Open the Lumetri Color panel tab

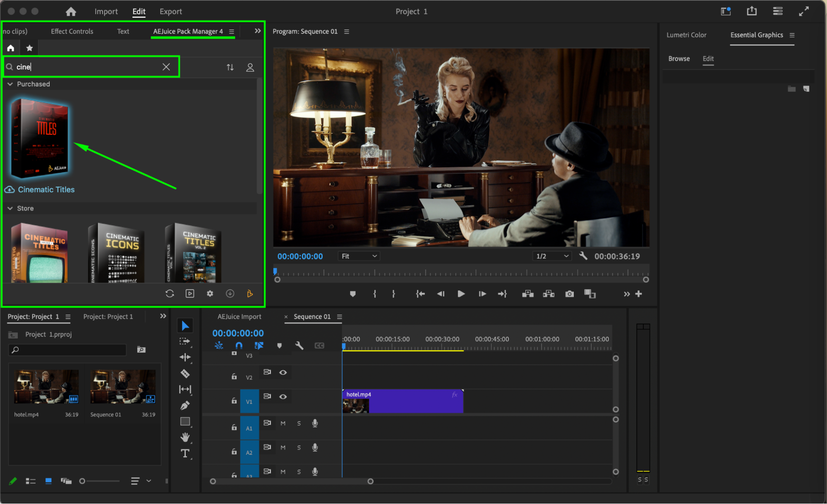(686, 35)
